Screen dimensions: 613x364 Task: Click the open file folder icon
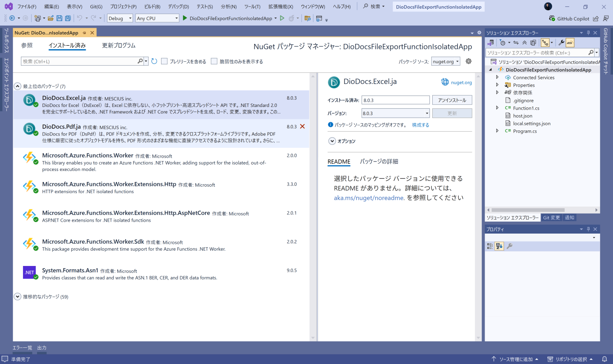[51, 18]
